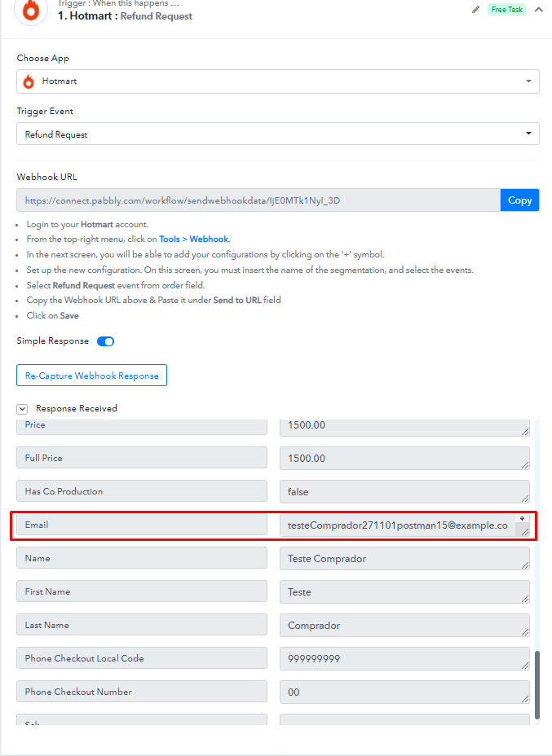Click the response list scrollbar thumb

click(537, 684)
